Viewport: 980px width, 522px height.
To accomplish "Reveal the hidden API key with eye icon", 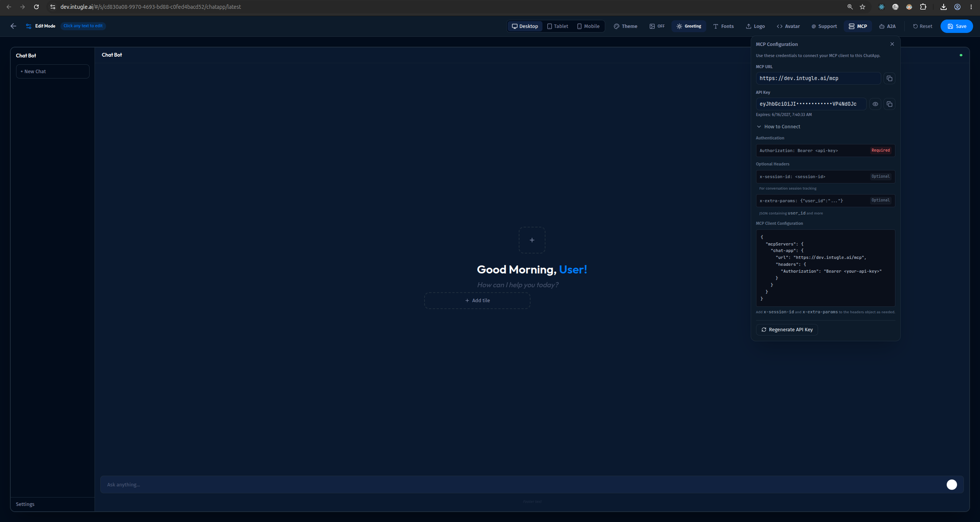I will coord(875,104).
